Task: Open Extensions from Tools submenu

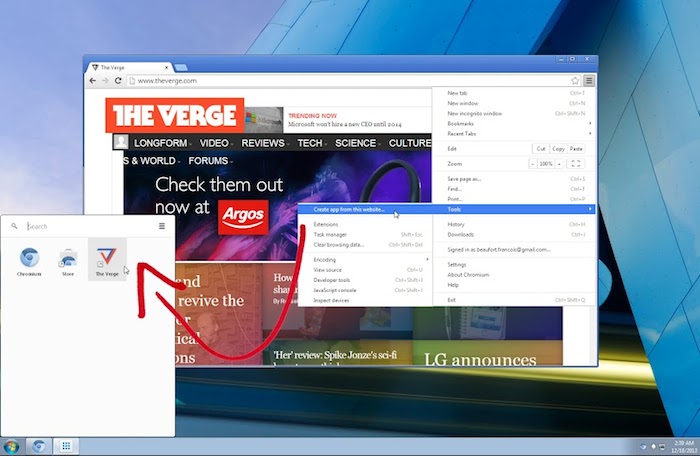Action: [365, 224]
